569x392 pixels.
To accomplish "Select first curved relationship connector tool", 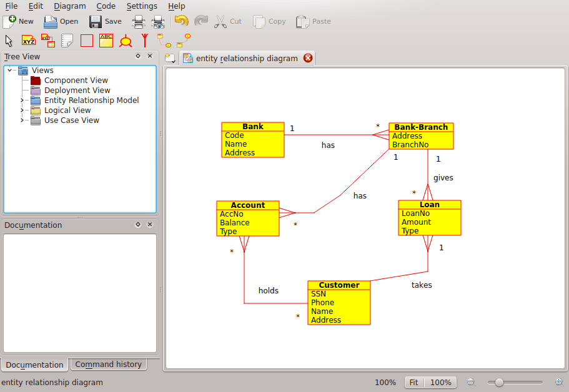I will [x=164, y=41].
